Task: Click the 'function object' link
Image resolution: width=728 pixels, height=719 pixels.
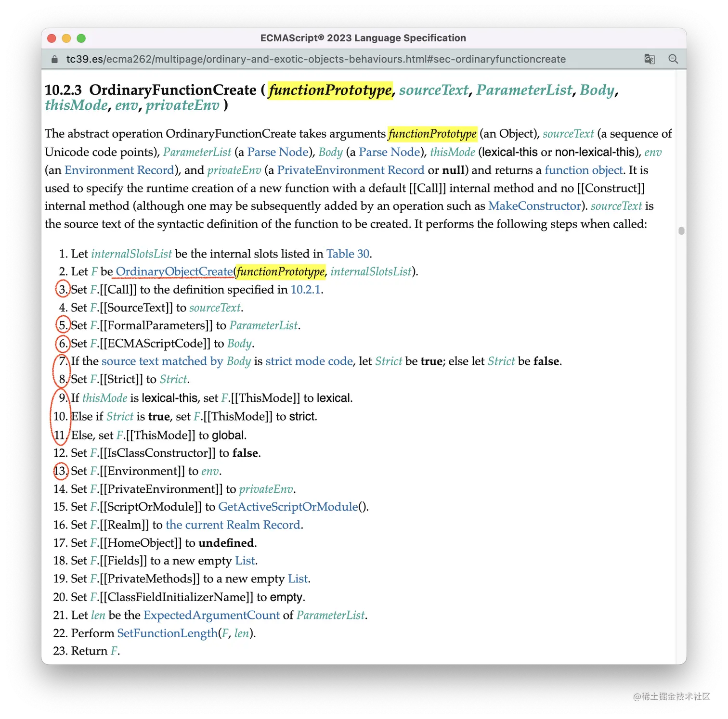Action: [x=584, y=170]
